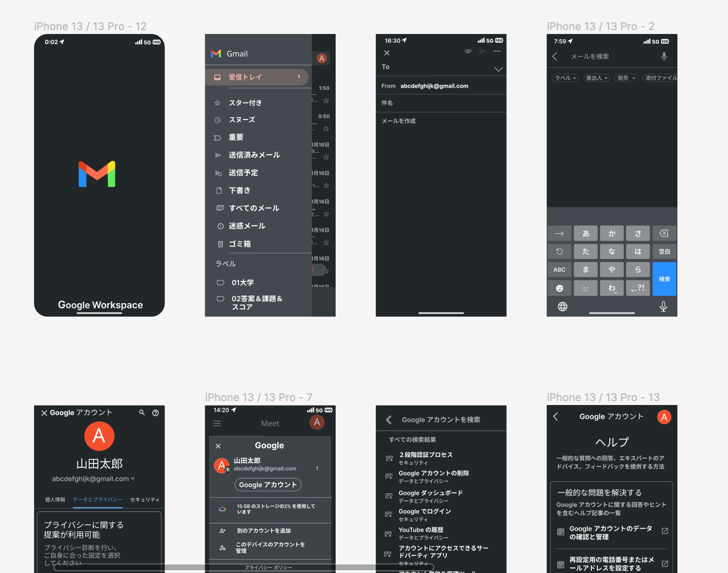Tap the keyboard right arrow key

click(x=560, y=233)
